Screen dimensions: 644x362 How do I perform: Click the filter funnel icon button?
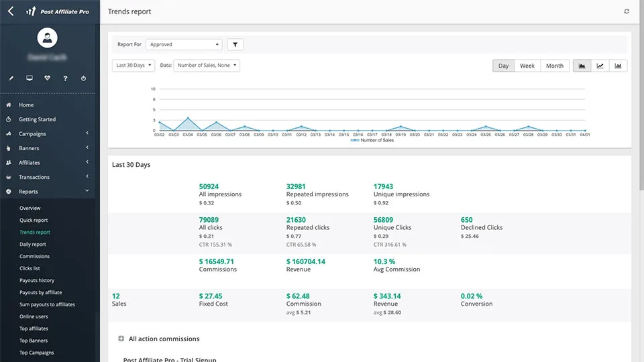[x=235, y=45]
